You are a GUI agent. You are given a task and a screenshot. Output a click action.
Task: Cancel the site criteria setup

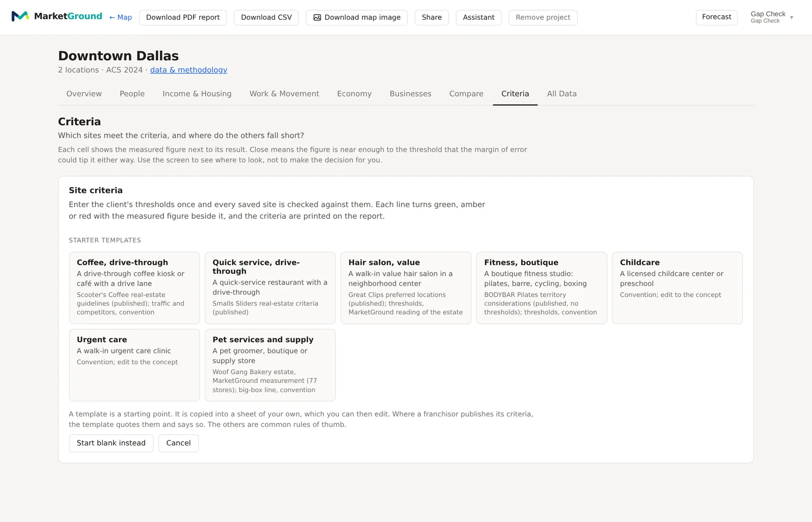(179, 443)
